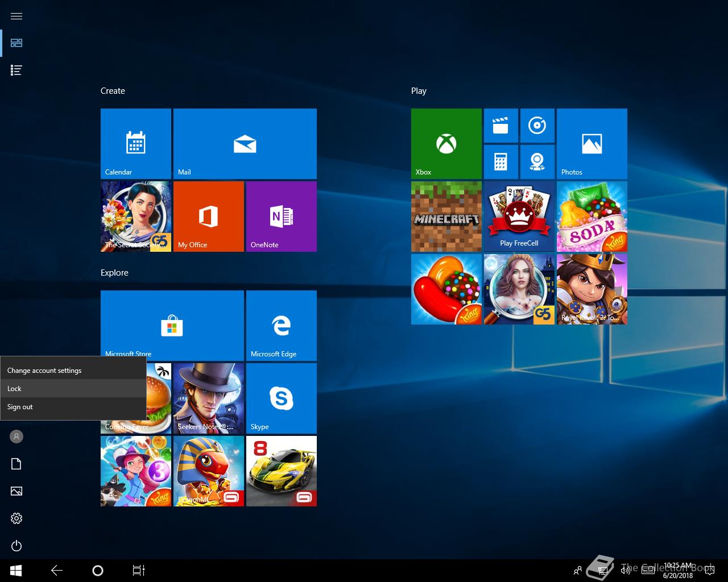Open the Calendar tile
The image size is (728, 582).
point(136,144)
